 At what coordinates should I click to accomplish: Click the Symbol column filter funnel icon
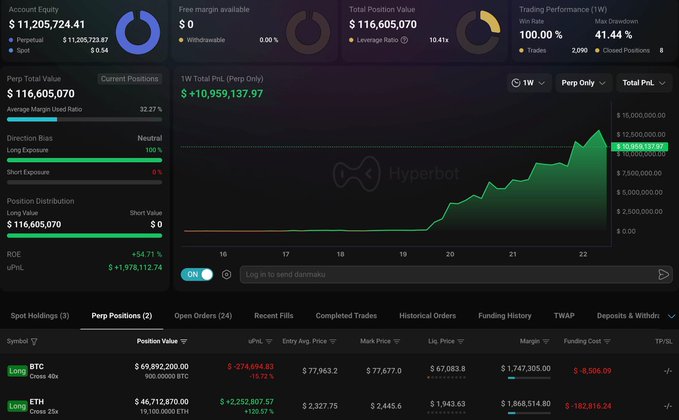point(34,342)
